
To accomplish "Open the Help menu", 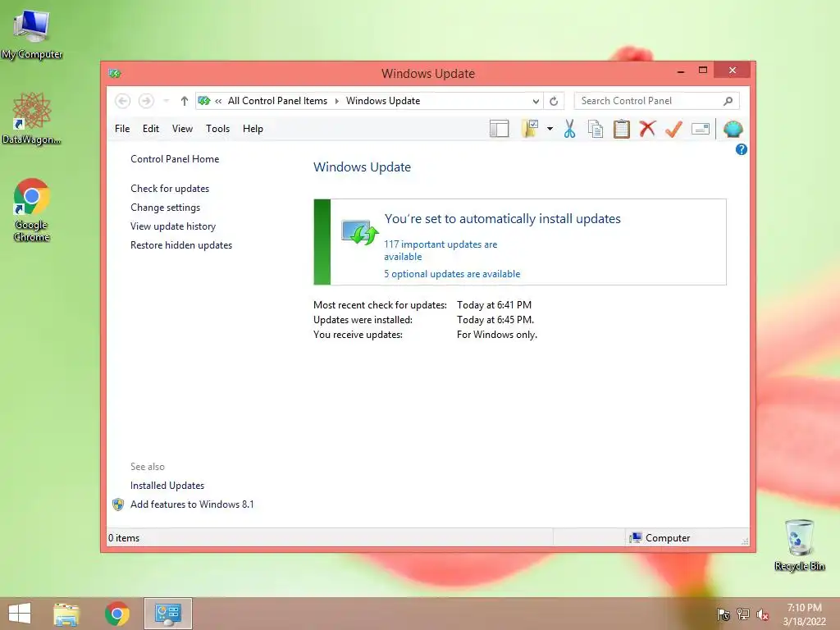I will point(253,129).
